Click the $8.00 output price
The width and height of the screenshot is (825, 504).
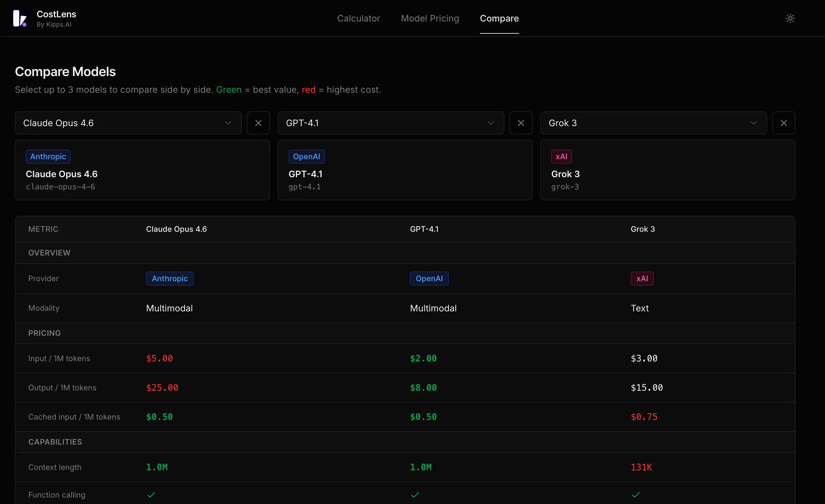tap(423, 387)
